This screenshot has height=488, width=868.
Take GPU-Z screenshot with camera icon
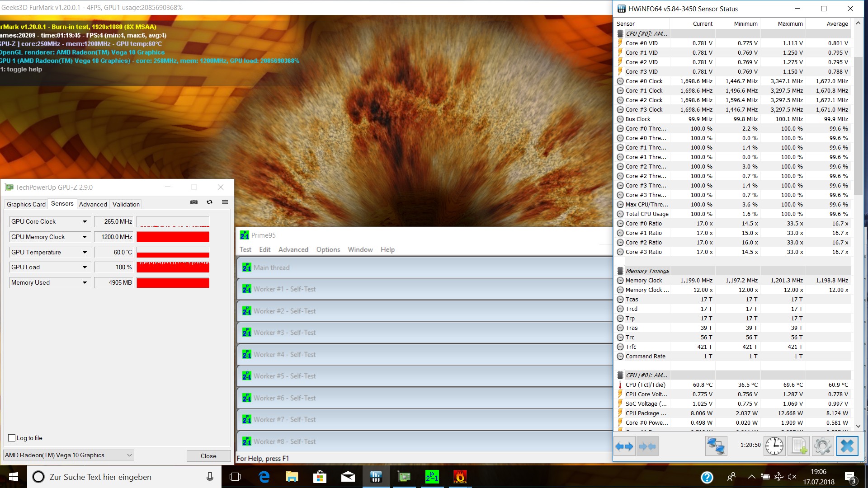click(194, 202)
